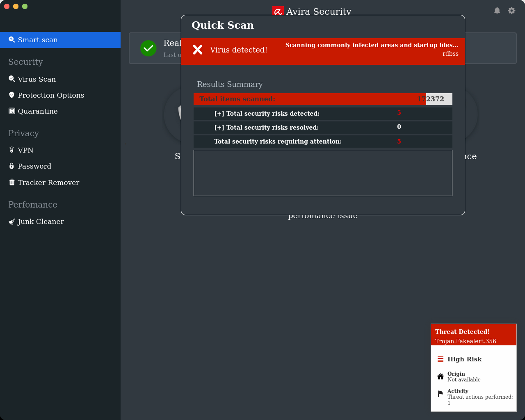The image size is (525, 420).
Task: Click the Virus Scan magnifier icon
Action: [x=12, y=79]
